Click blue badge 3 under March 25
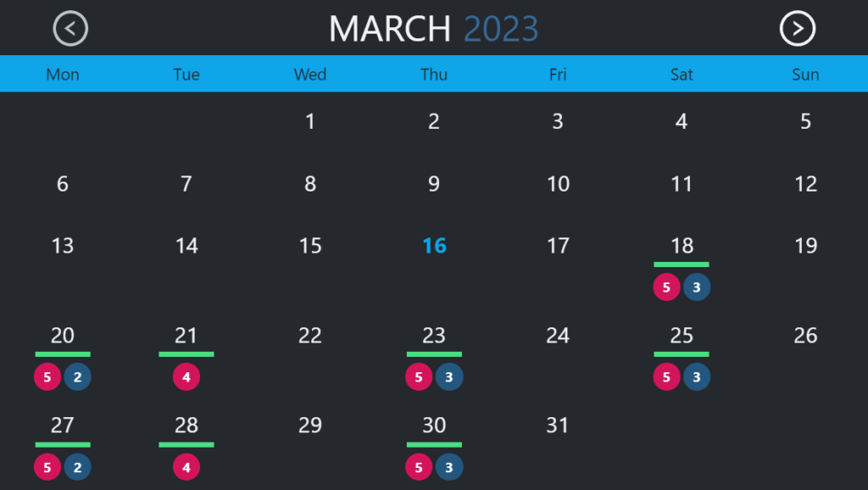This screenshot has height=490, width=868. coord(697,377)
